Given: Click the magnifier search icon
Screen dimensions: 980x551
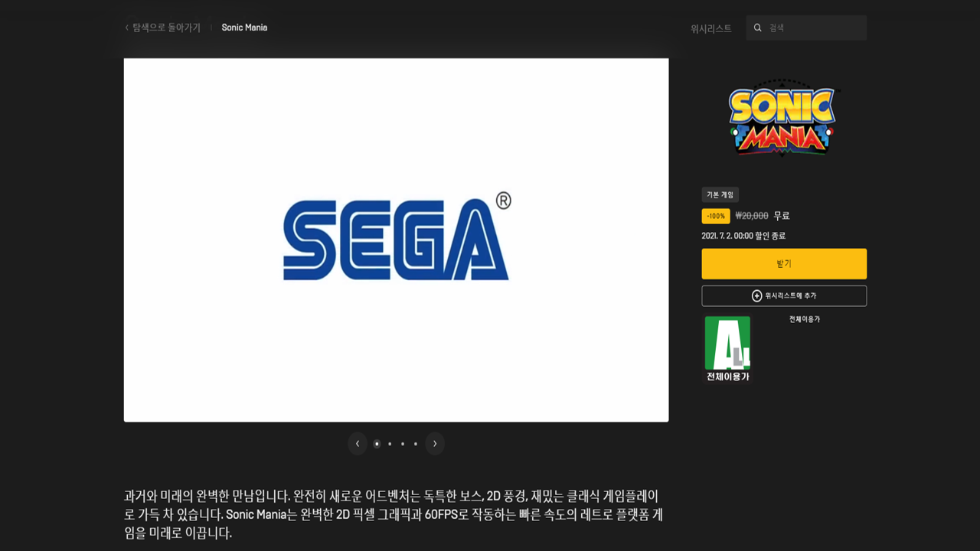Looking at the screenshot, I should click(x=757, y=28).
